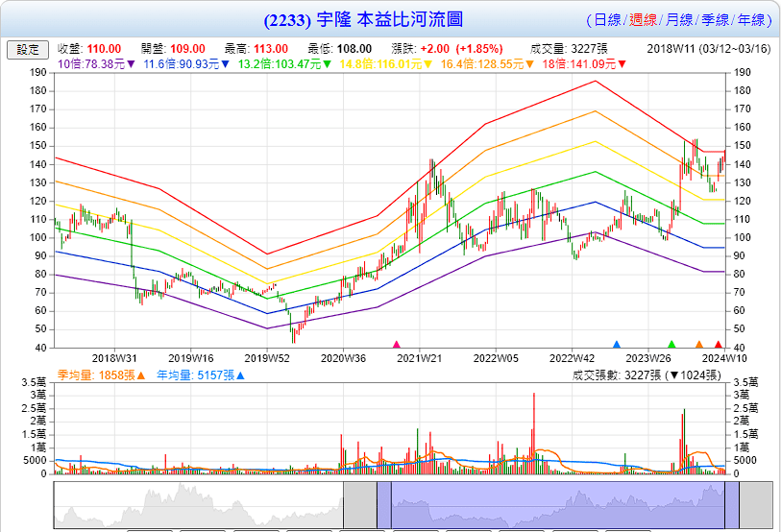Click the right handle of the range selector

[x=732, y=505]
